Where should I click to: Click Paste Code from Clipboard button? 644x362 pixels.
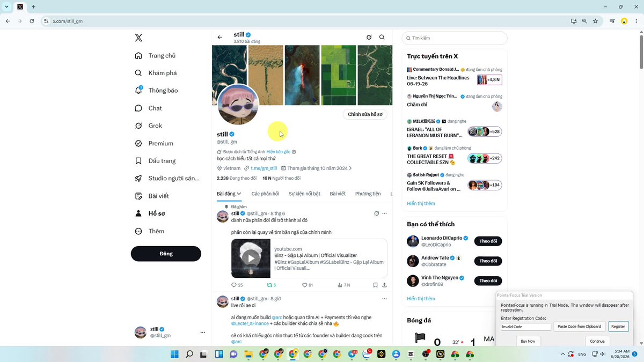click(x=580, y=326)
